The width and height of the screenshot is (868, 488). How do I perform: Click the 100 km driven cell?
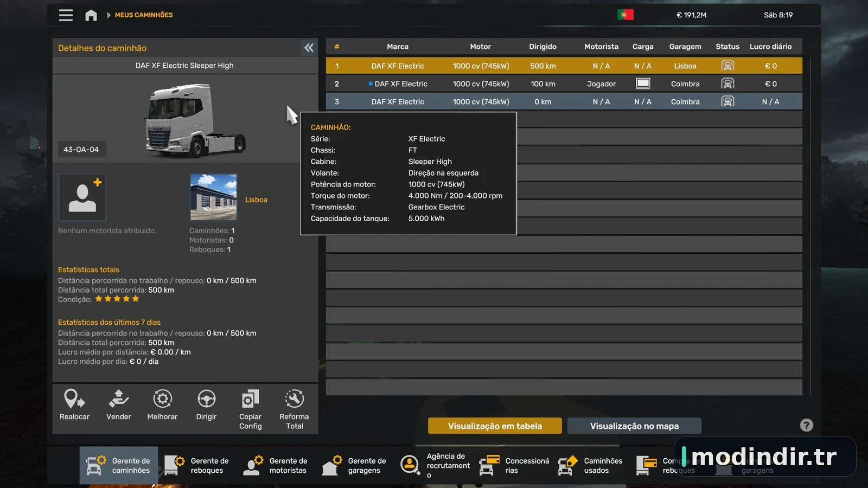click(x=543, y=84)
